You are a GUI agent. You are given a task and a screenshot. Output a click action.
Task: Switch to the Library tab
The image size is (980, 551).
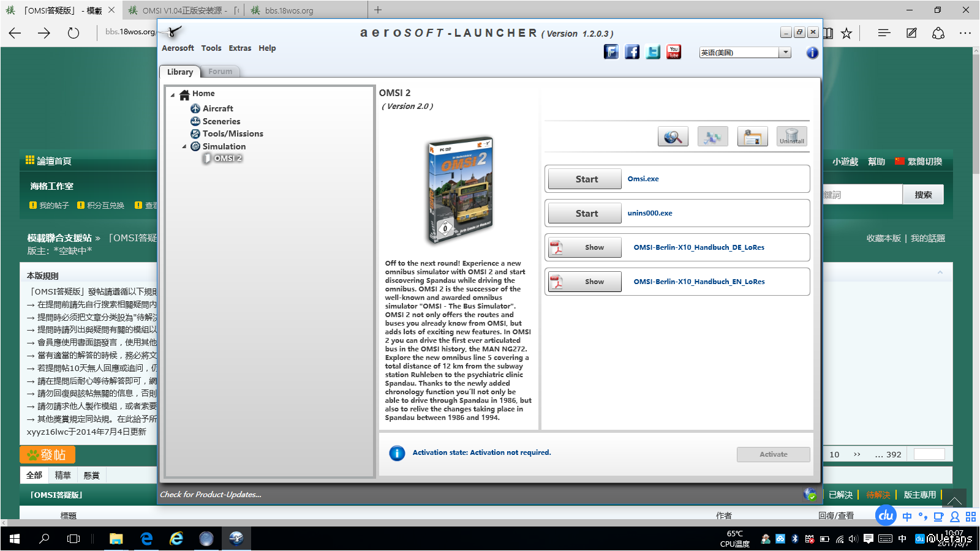(x=180, y=72)
